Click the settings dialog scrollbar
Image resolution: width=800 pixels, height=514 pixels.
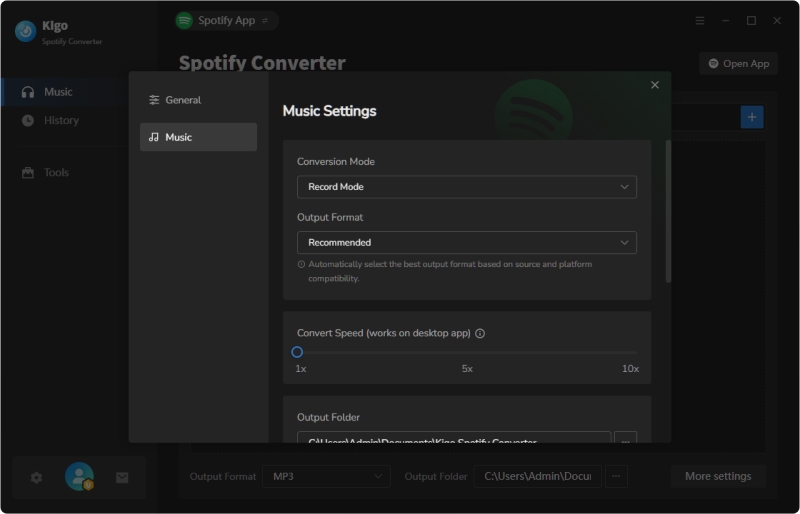coord(668,211)
